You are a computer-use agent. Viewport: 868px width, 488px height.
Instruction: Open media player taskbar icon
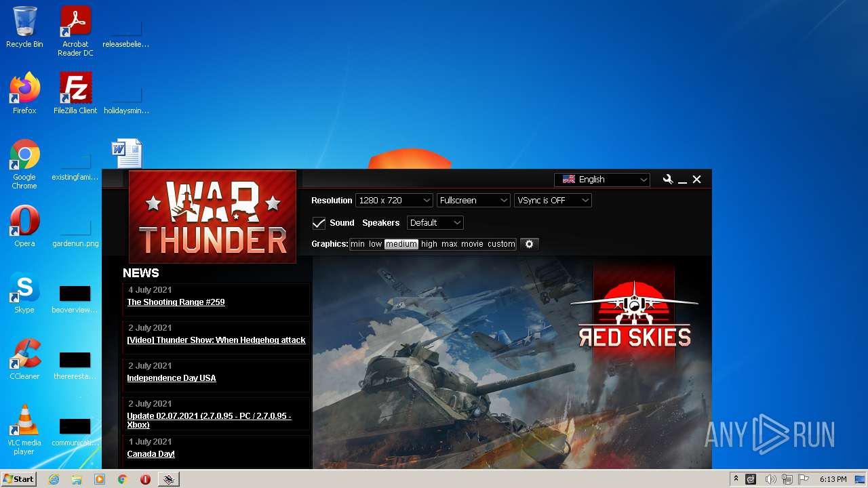pyautogui.click(x=100, y=479)
